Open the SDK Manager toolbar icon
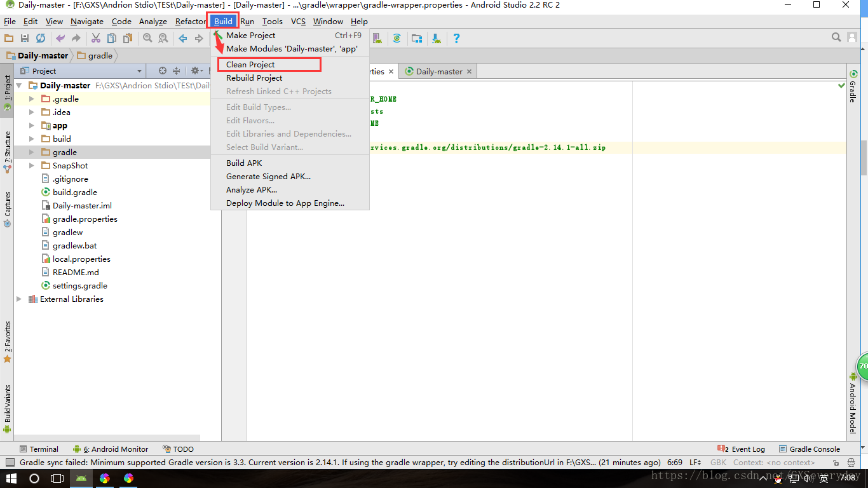Image resolution: width=868 pixels, height=488 pixels. 437,38
